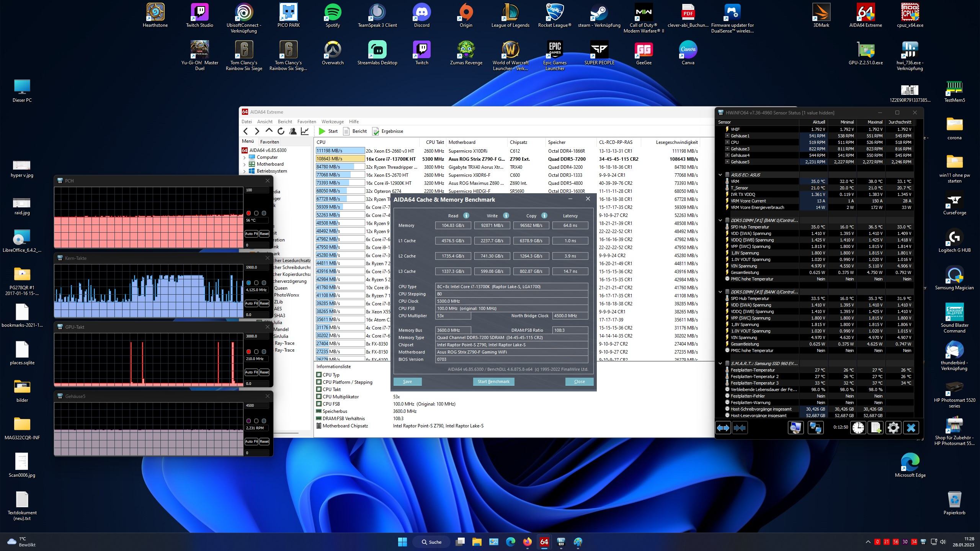The width and height of the screenshot is (980, 551).
Task: Click the AIDA64 up-level arrow icon
Action: [x=269, y=131]
